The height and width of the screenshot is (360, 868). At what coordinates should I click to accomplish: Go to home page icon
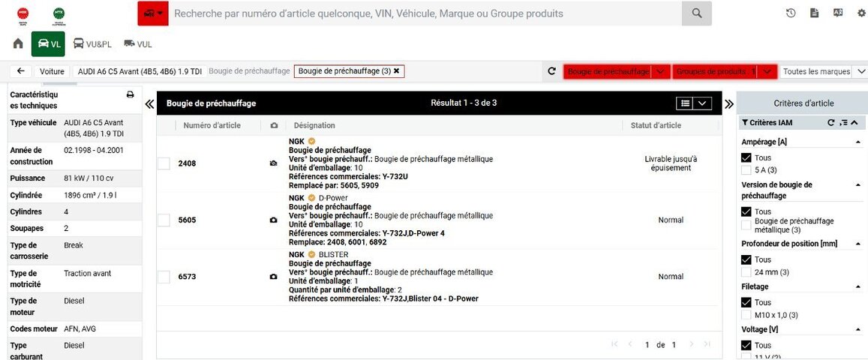(18, 43)
